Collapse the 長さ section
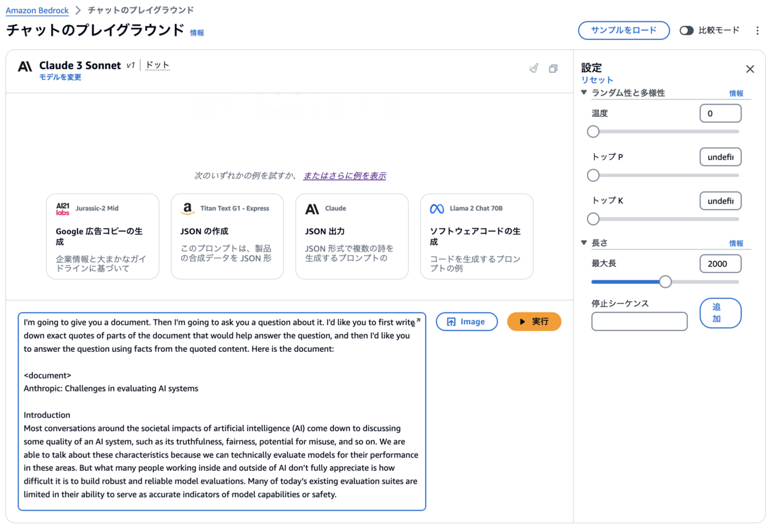775x532 pixels. coord(583,242)
